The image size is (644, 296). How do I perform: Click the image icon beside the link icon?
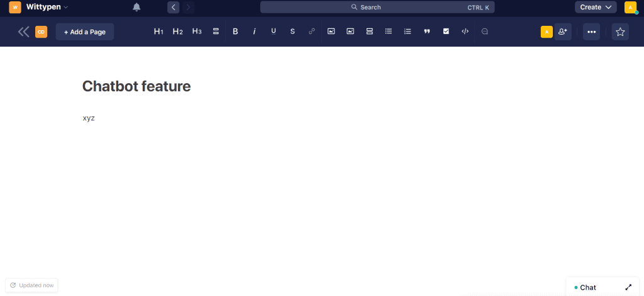coord(331,31)
